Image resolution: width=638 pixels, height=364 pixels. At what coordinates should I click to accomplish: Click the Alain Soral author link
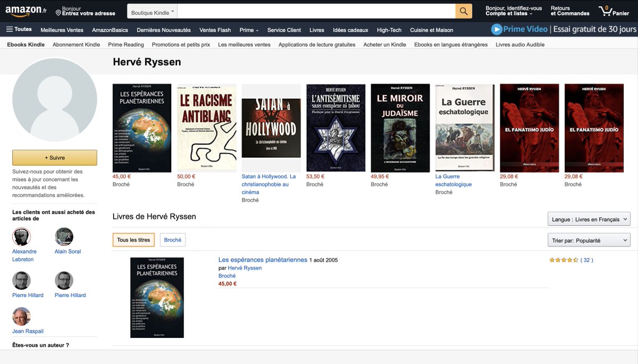[x=68, y=251]
